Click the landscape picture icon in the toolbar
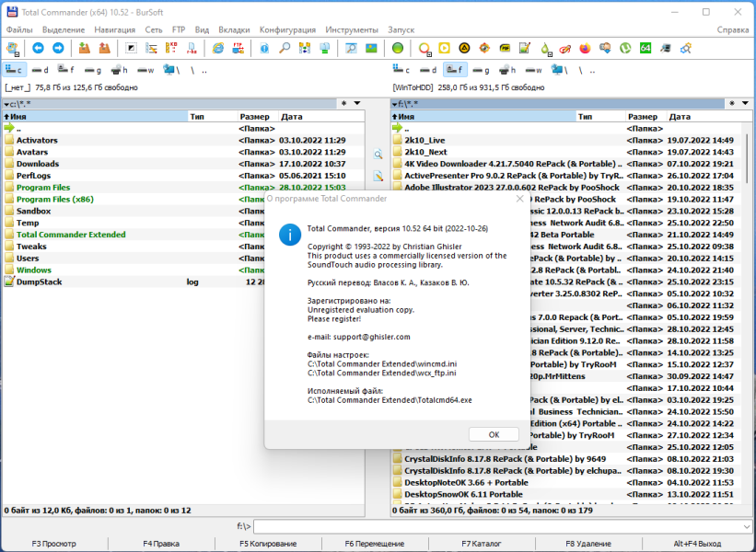The image size is (756, 552). (x=371, y=48)
